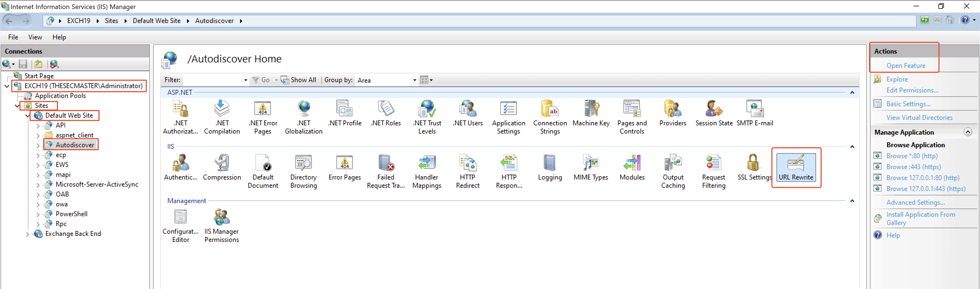Open the view mode dropdown icon

pos(426,80)
